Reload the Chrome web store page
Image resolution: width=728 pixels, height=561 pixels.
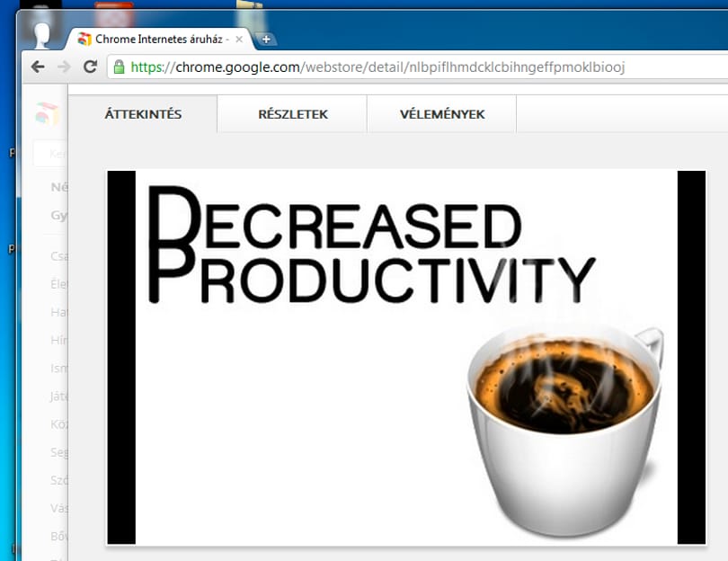(90, 67)
